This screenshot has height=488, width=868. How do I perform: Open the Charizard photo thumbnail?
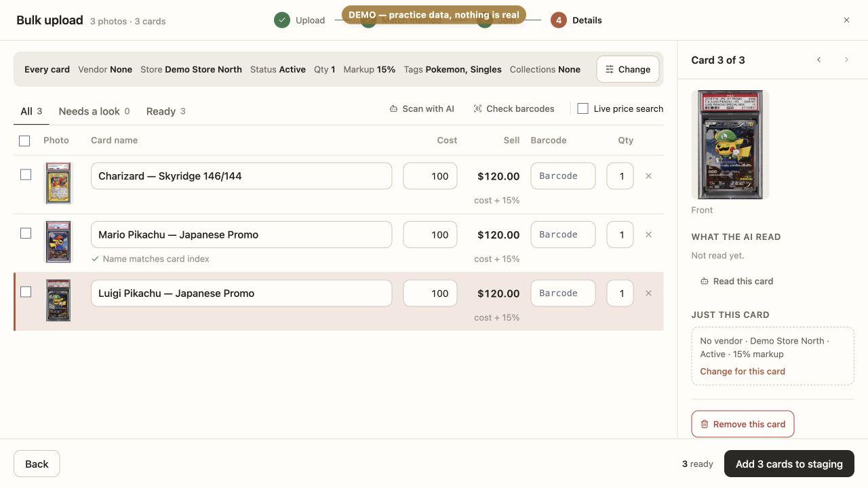tap(58, 183)
